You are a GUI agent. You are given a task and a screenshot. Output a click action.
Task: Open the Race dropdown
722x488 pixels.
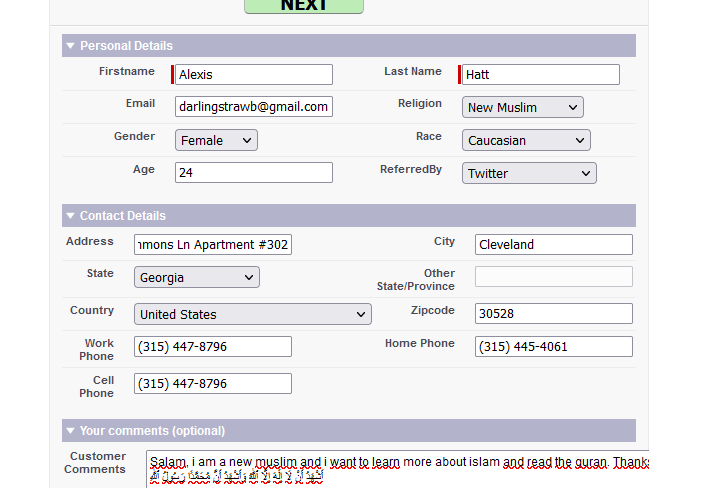pyautogui.click(x=526, y=141)
